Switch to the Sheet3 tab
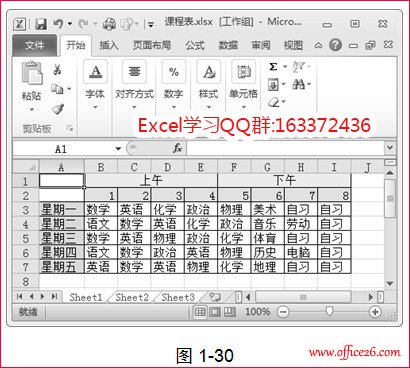 click(x=178, y=297)
